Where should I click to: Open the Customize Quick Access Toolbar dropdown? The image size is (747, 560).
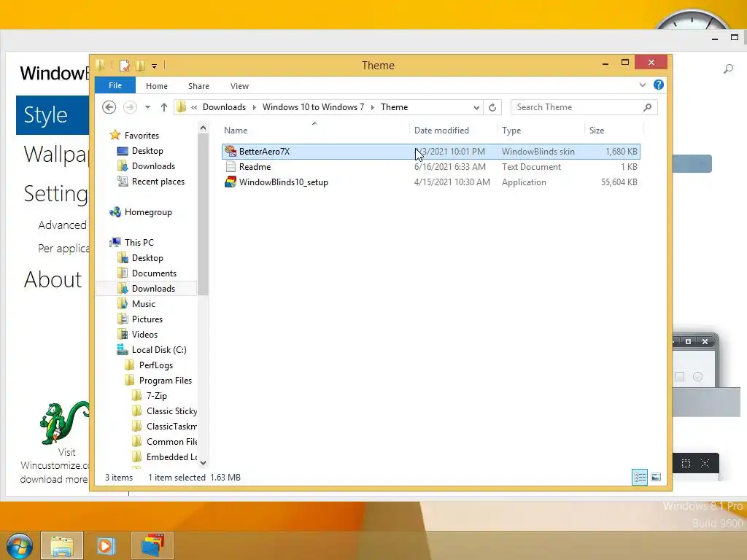point(155,66)
